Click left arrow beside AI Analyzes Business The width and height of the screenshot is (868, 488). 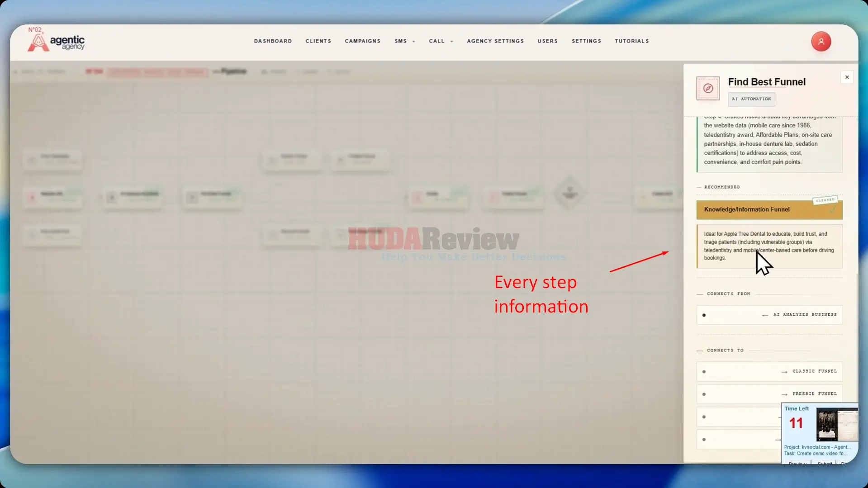point(765,315)
